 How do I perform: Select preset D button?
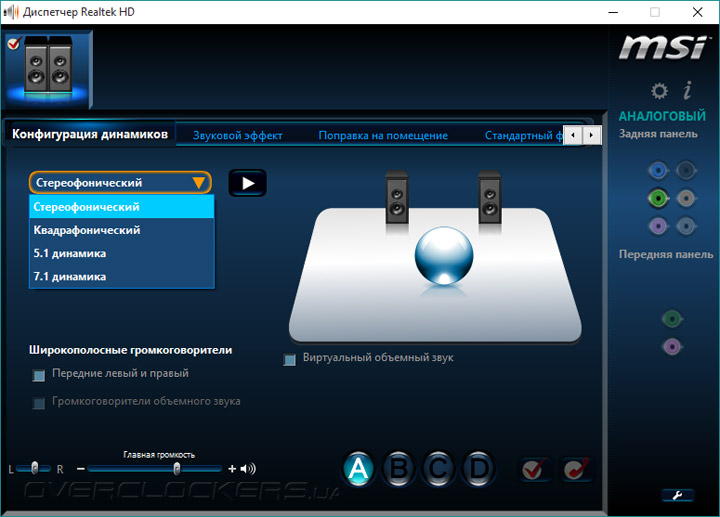point(478,469)
